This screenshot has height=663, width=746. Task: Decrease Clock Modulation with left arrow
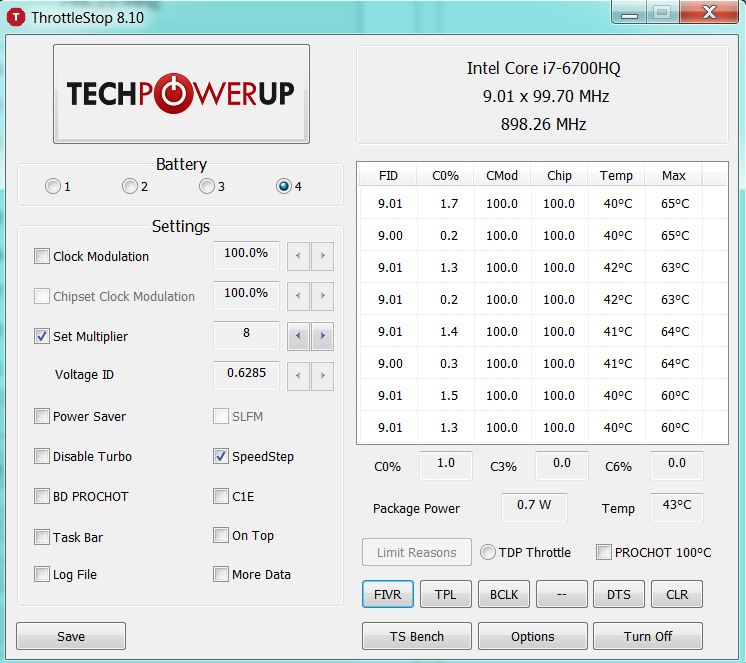point(298,256)
